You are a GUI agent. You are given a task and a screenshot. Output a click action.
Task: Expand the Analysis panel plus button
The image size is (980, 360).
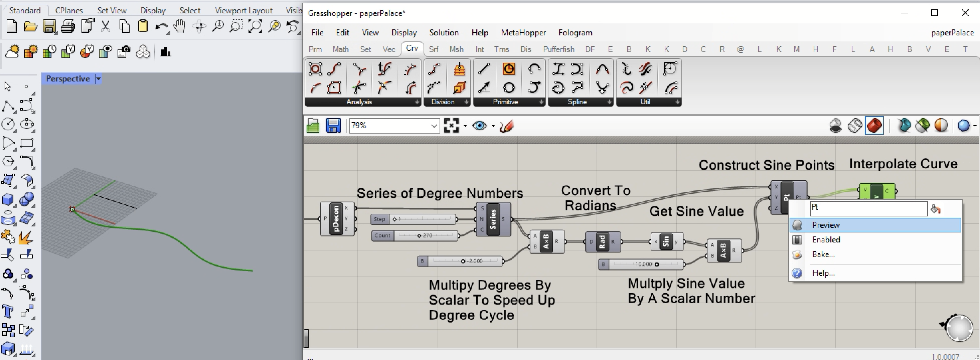pos(417,102)
